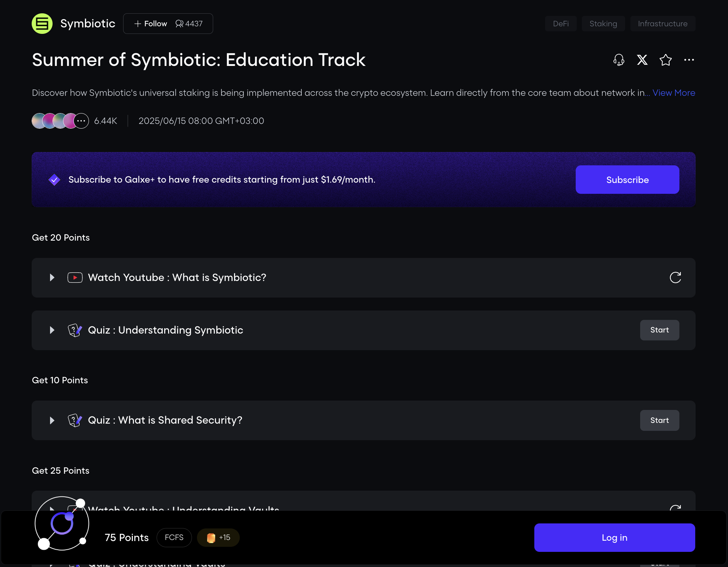
Task: Click the quiz icon beside Understanding Symbiotic
Action: click(75, 330)
